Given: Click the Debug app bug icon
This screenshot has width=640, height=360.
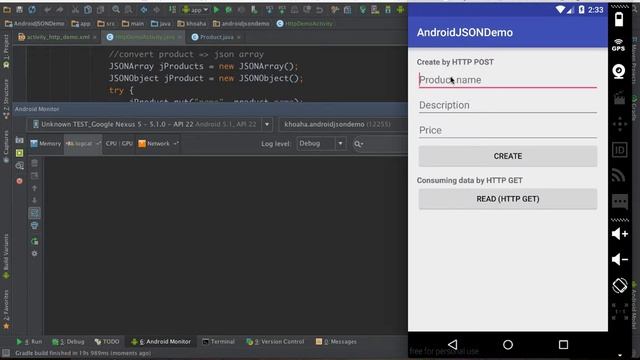Looking at the screenshot, I should pos(229,9).
